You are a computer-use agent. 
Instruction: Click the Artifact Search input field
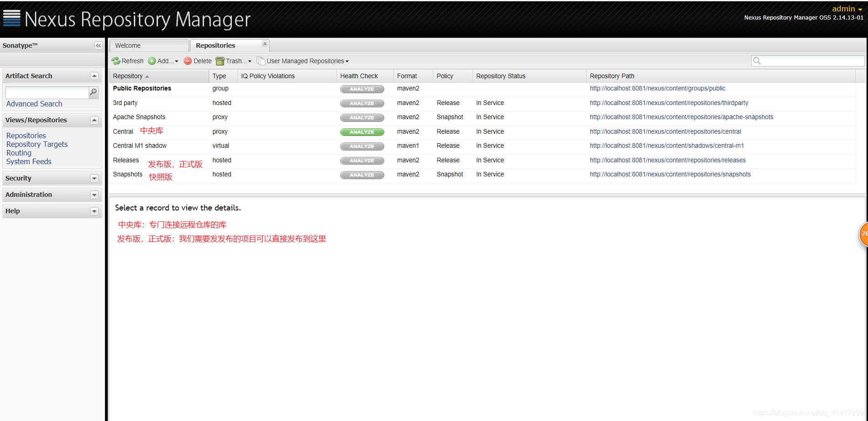[x=47, y=93]
